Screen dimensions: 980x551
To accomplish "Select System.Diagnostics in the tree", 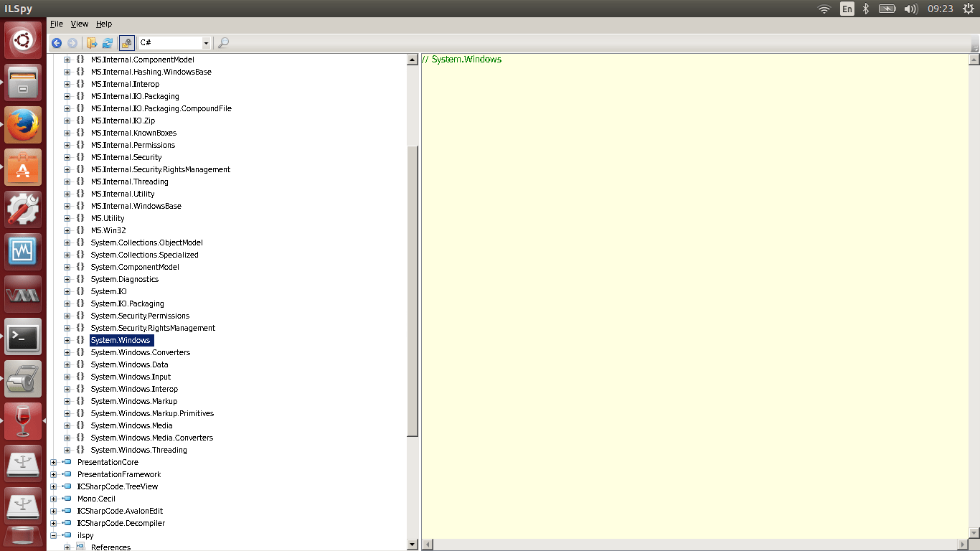I will (125, 279).
